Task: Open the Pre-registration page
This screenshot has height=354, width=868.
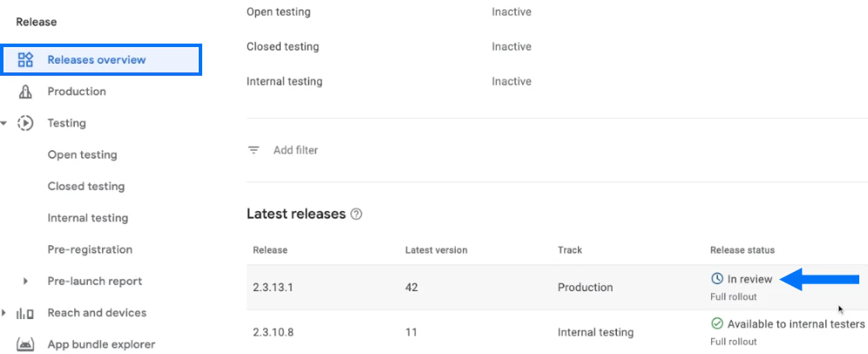Action: tap(90, 249)
